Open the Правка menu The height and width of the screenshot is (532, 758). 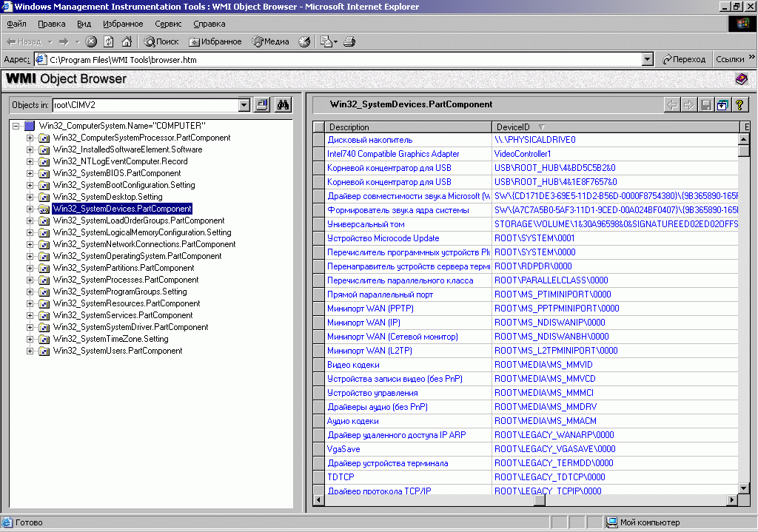coord(51,24)
